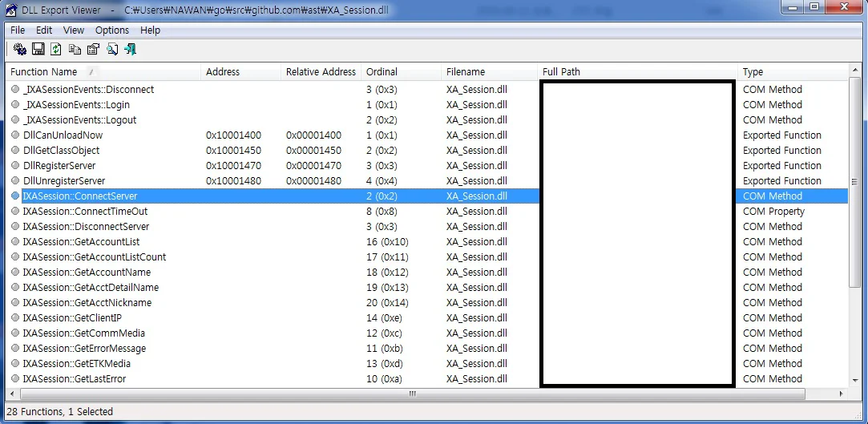Select the _IXASessionEvents::Disconnect row

[x=427, y=89]
